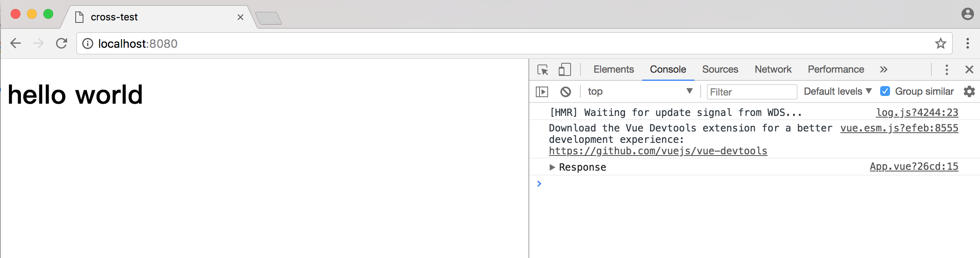Switch to the Elements tab
980x258 pixels.
click(614, 70)
